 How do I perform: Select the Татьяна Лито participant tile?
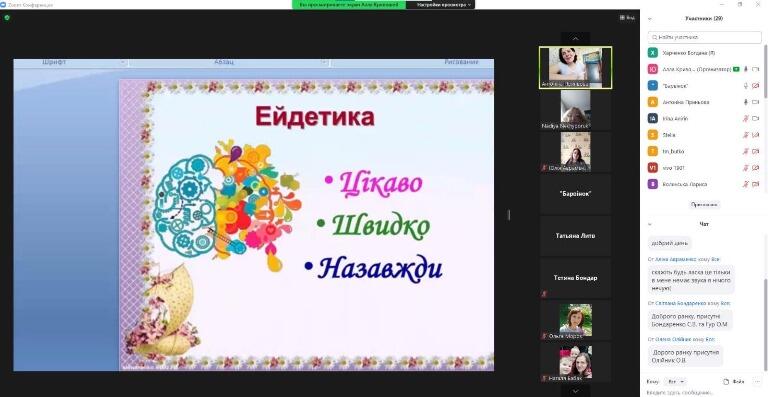(x=576, y=236)
